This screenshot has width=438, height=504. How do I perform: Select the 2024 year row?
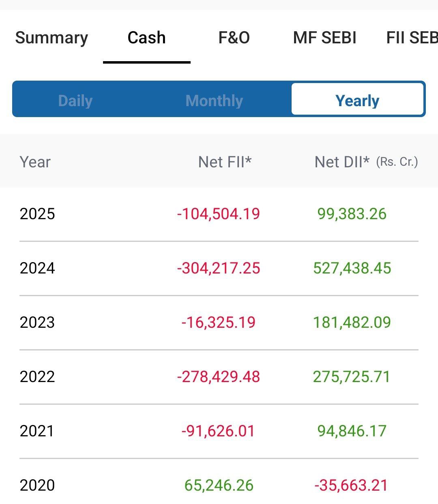click(37, 268)
